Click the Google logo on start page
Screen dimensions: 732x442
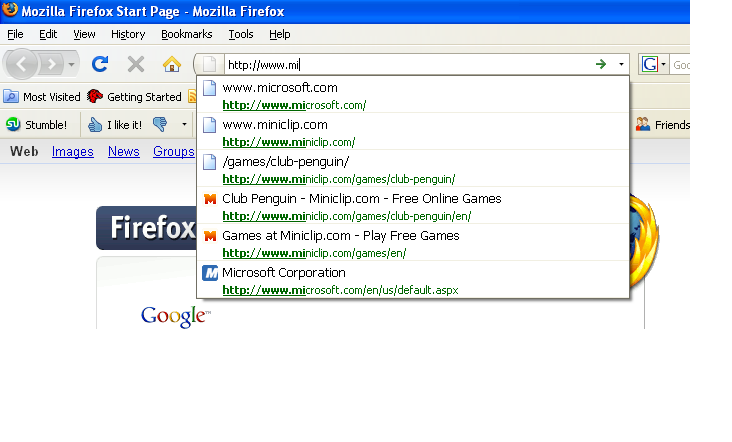[176, 317]
